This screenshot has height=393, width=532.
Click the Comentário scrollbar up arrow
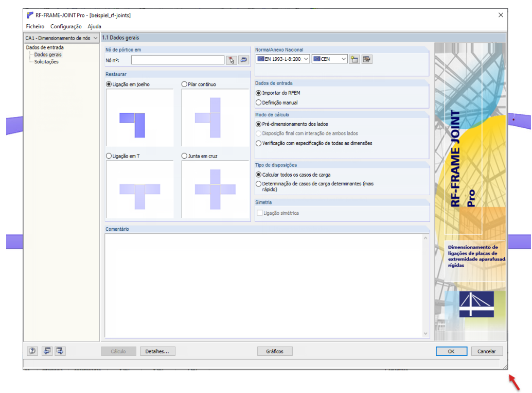click(425, 238)
